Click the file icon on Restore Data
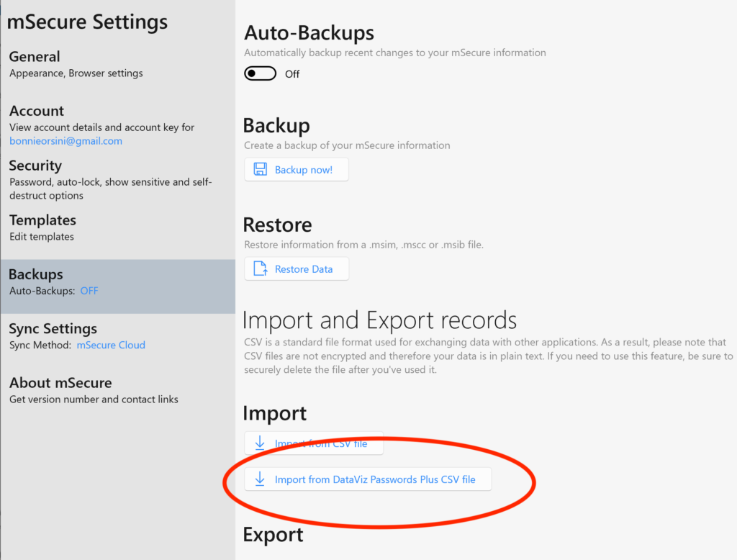The height and width of the screenshot is (560, 737). [260, 268]
